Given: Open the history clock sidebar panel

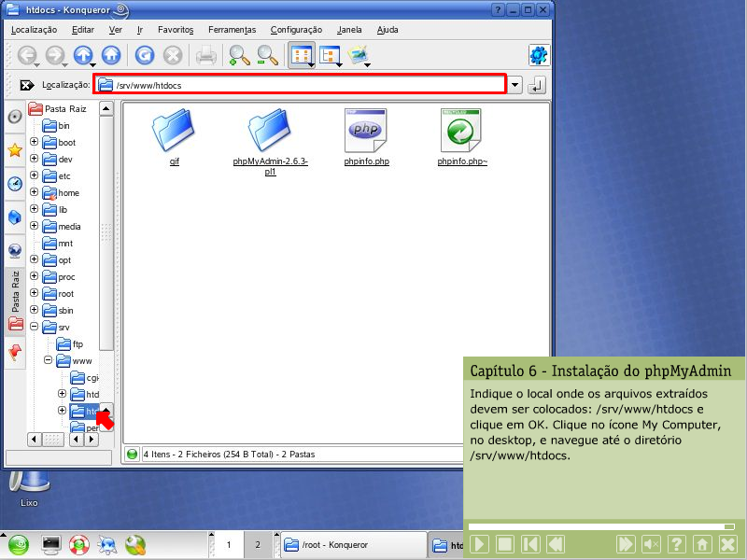Looking at the screenshot, I should 15,184.
